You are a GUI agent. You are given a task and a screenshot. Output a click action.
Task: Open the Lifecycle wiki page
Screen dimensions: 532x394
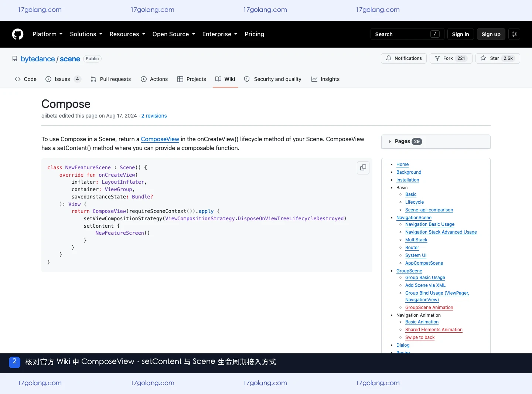pos(415,202)
